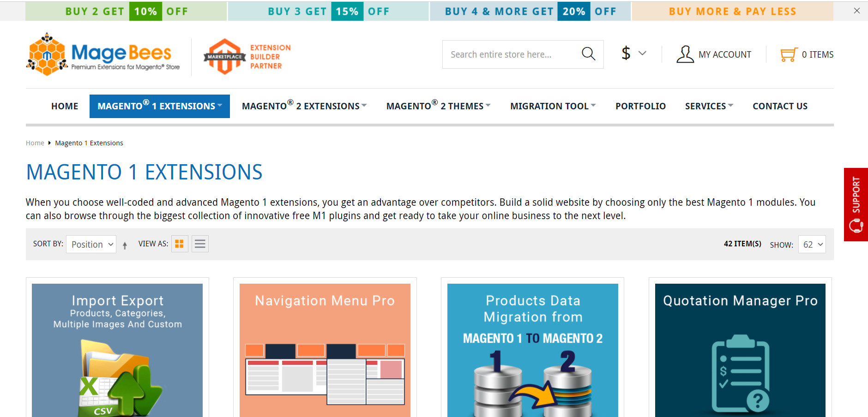Click the My Account link text

tap(725, 54)
